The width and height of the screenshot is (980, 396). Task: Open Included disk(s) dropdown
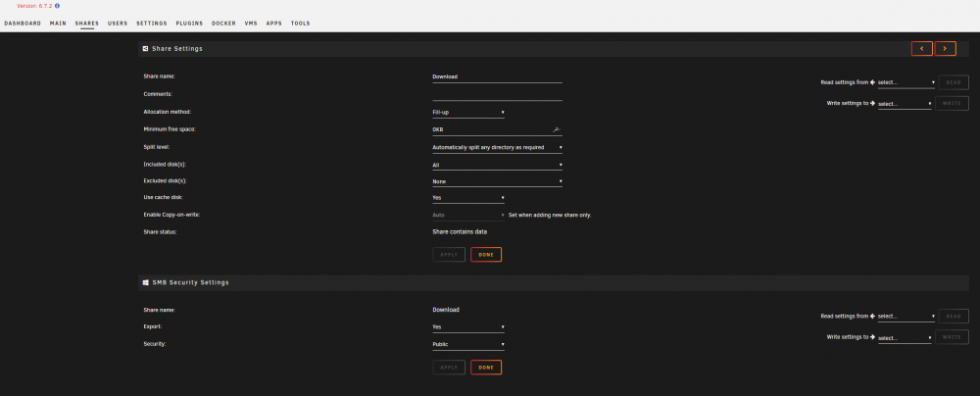[x=498, y=165]
